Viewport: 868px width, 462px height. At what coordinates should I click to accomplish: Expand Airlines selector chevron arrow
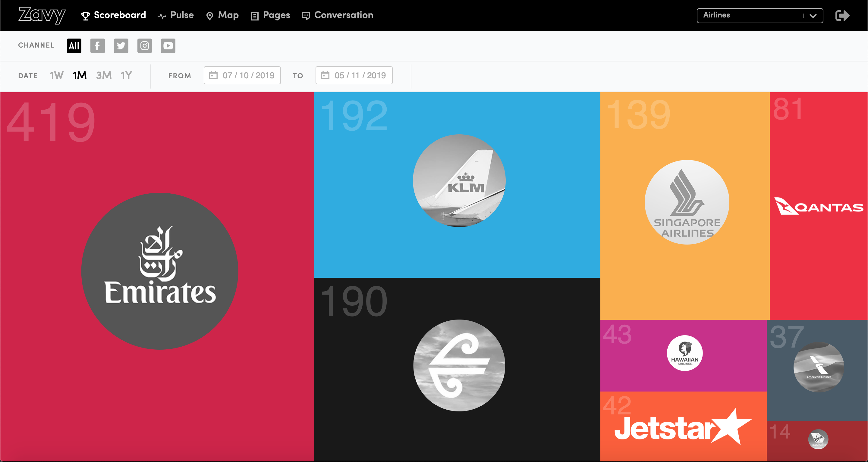point(813,16)
